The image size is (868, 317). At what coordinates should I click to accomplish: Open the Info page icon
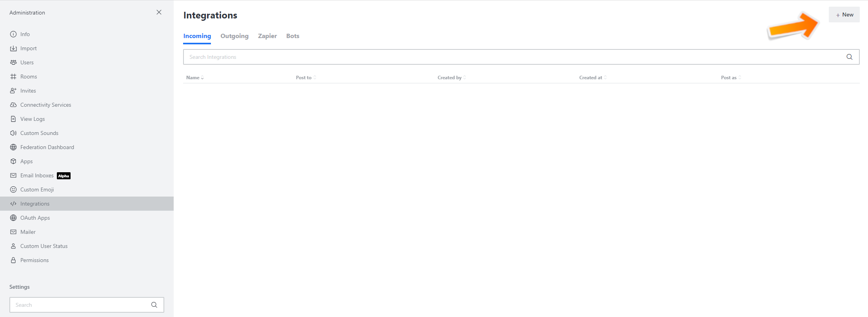coord(13,34)
